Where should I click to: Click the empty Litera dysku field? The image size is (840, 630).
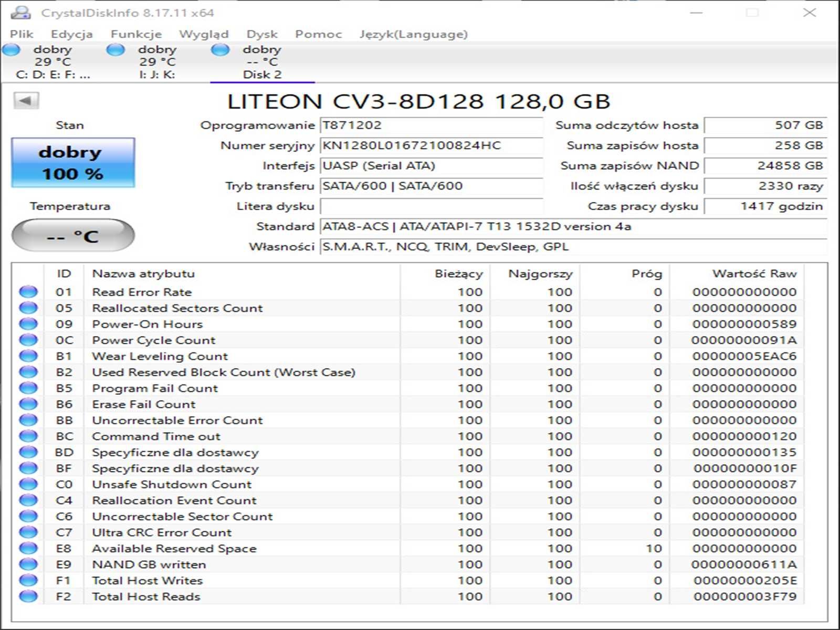[432, 206]
